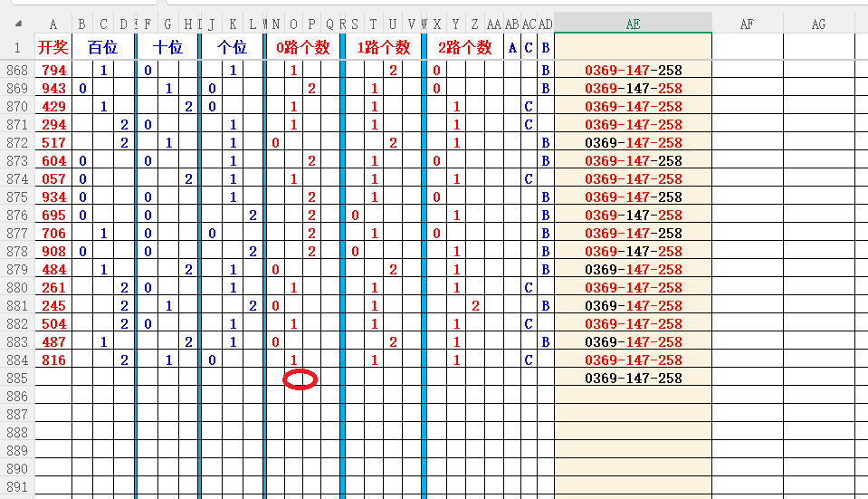Click the select-all corner triangle
Screen dimensions: 868x499
point(18,24)
